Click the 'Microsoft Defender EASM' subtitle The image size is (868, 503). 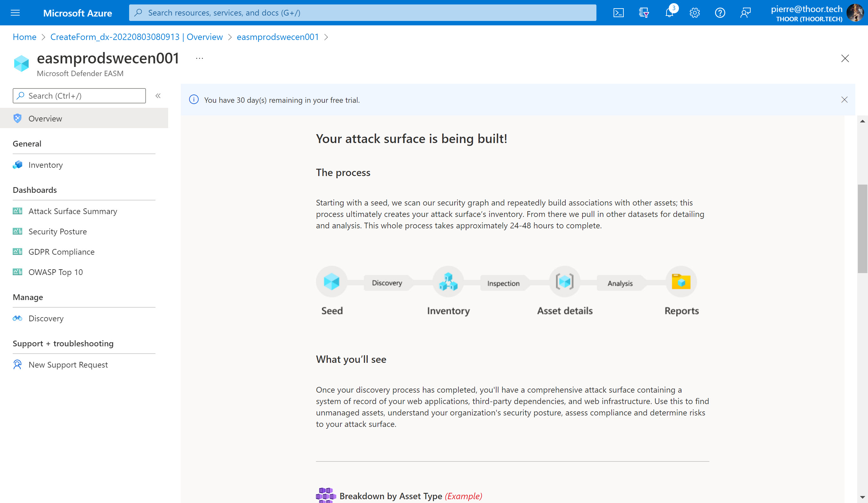80,73
